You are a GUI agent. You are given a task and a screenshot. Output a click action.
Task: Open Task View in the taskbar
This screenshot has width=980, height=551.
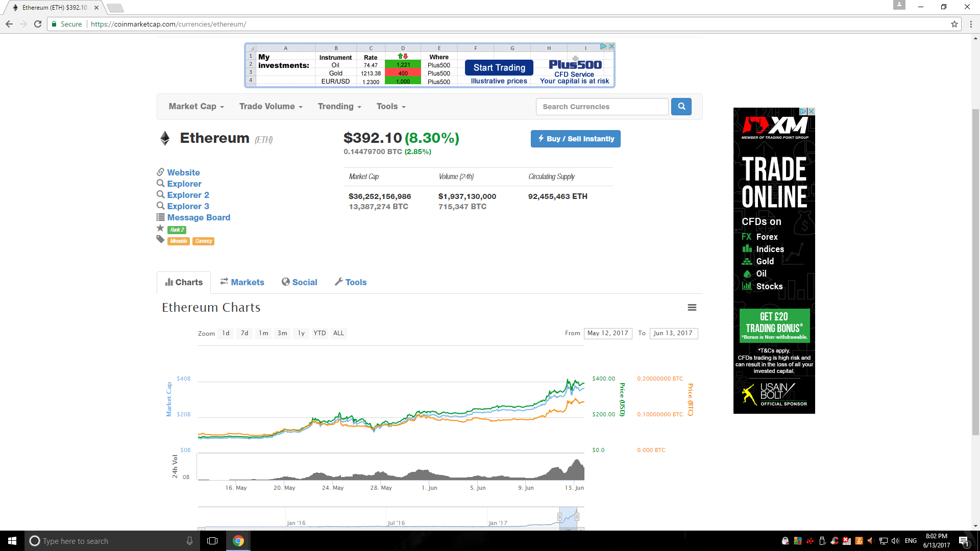[x=212, y=541]
